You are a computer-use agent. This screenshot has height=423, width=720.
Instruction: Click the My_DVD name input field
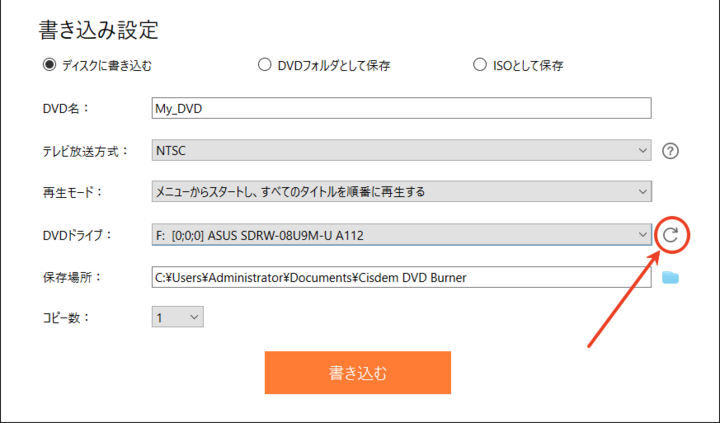[400, 108]
